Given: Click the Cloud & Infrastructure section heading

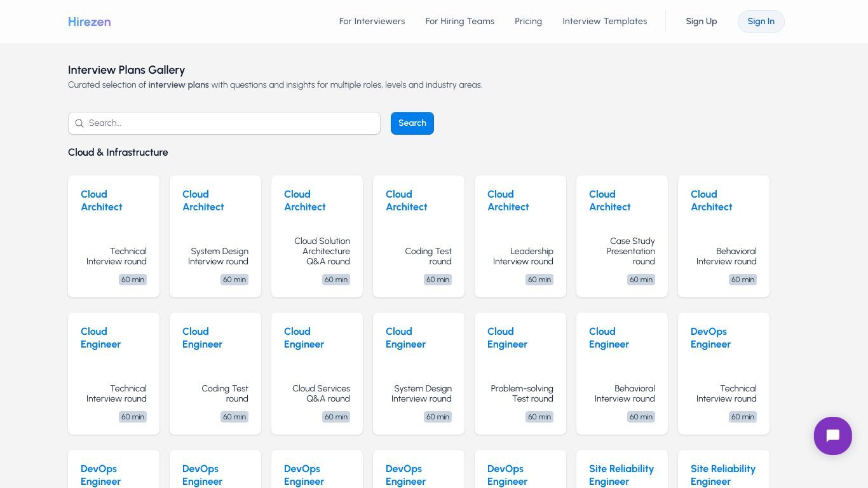Looking at the screenshot, I should coord(118,152).
